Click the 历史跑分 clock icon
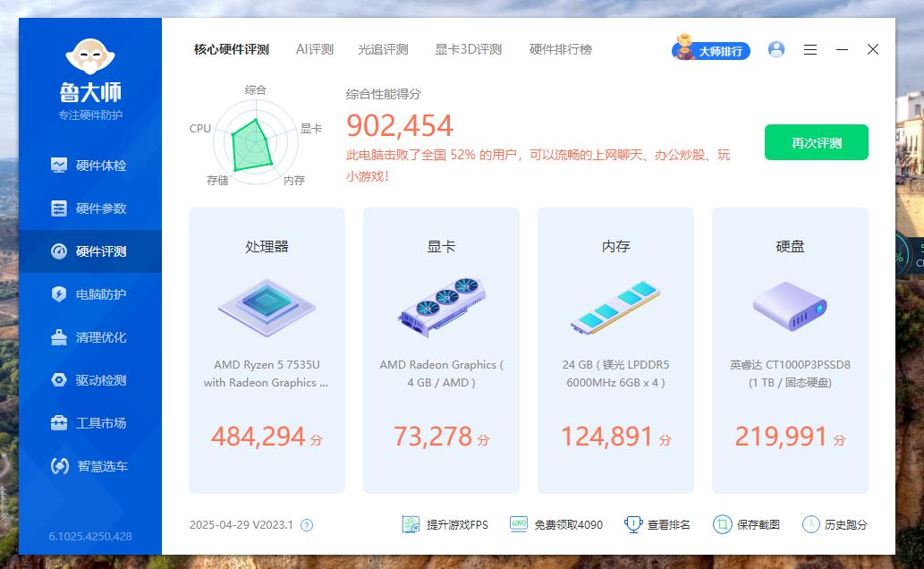 pos(811,524)
